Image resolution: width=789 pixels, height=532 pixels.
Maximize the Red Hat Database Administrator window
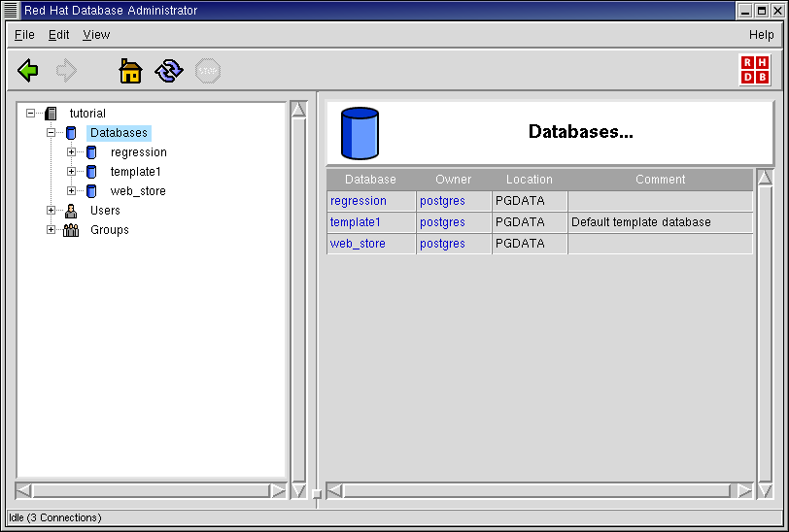point(762,11)
